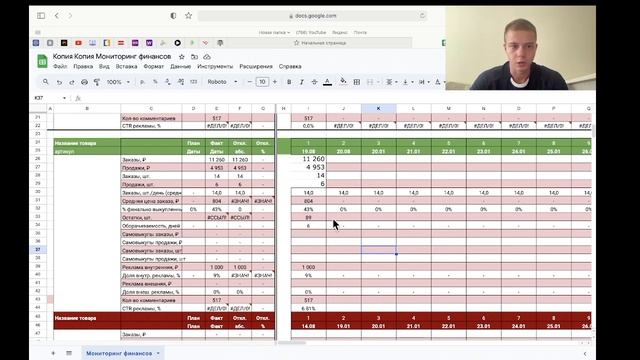Viewport: 640px width, 360px height.
Task: Open the Расширения menu
Action: tap(256, 66)
